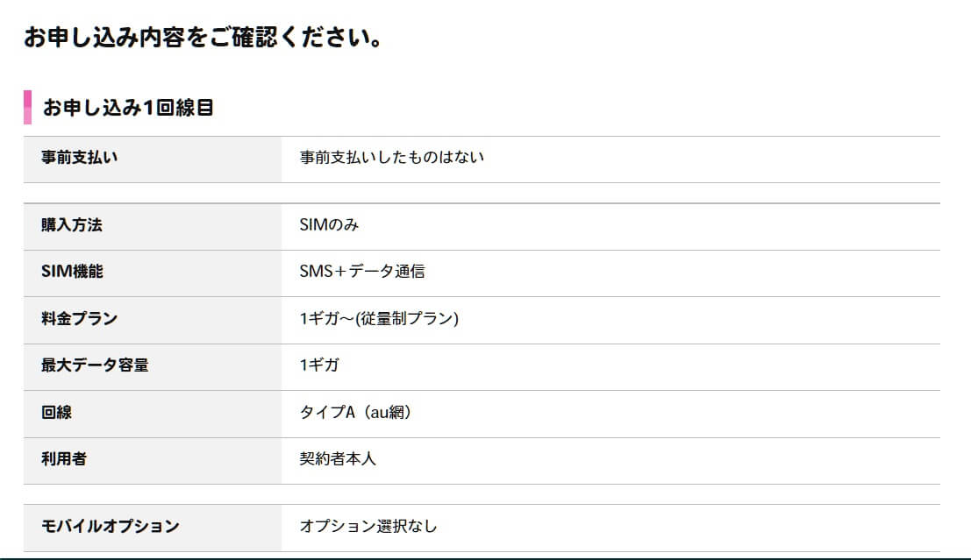Select the SIMのみ value
The image size is (971, 560).
(x=329, y=224)
